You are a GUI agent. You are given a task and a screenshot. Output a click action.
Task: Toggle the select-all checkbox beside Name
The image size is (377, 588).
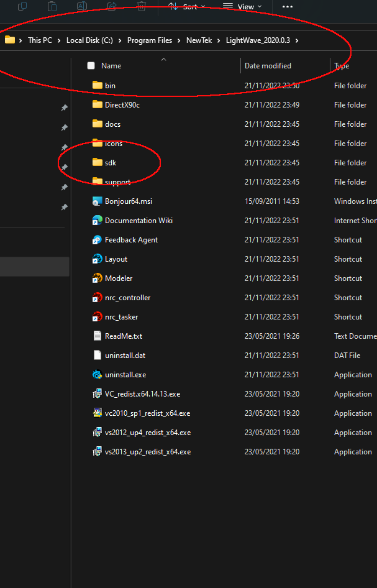click(91, 66)
